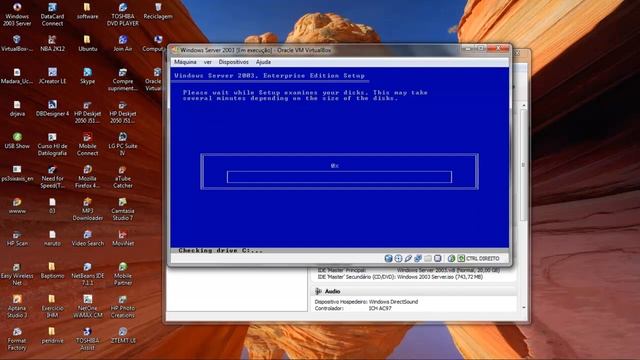Select the Camtasia Studio 7 desktop icon
The height and width of the screenshot is (360, 640).
pos(123,209)
